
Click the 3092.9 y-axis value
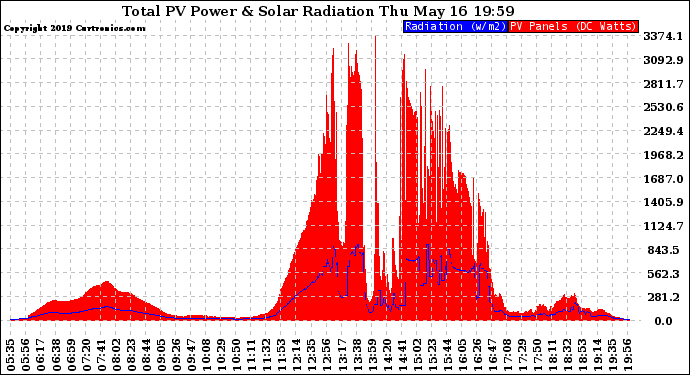[x=664, y=60]
